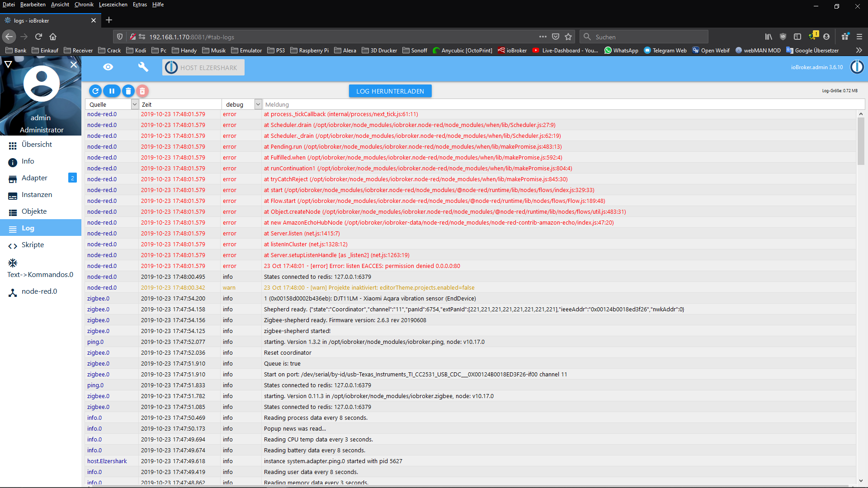
Task: Click the site identity shield icon in the address bar
Action: (119, 37)
